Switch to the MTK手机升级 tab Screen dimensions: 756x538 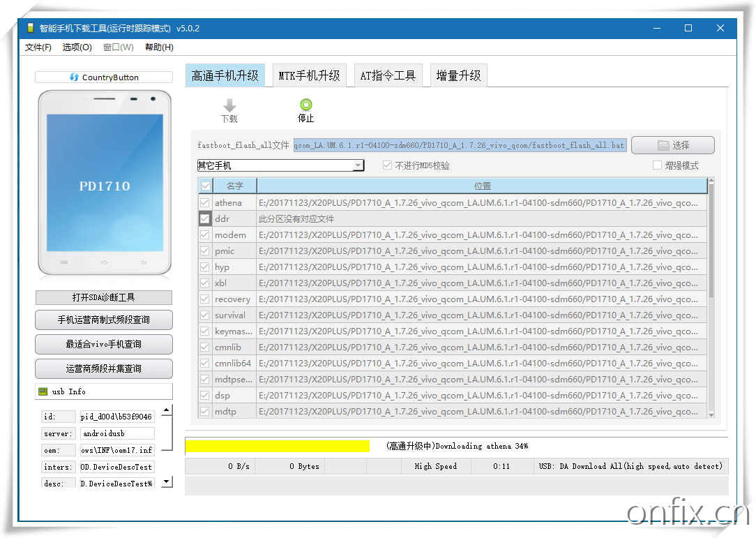[x=309, y=75]
